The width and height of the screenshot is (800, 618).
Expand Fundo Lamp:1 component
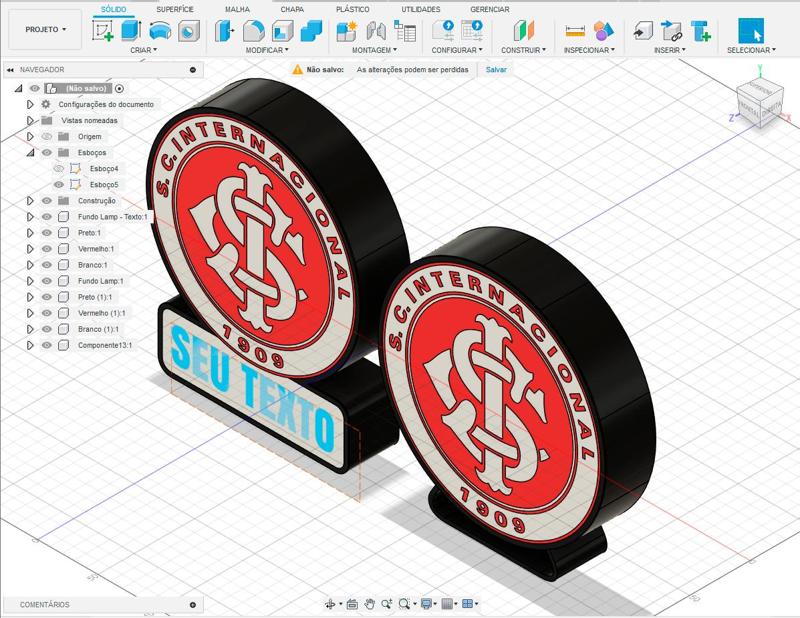click(30, 281)
